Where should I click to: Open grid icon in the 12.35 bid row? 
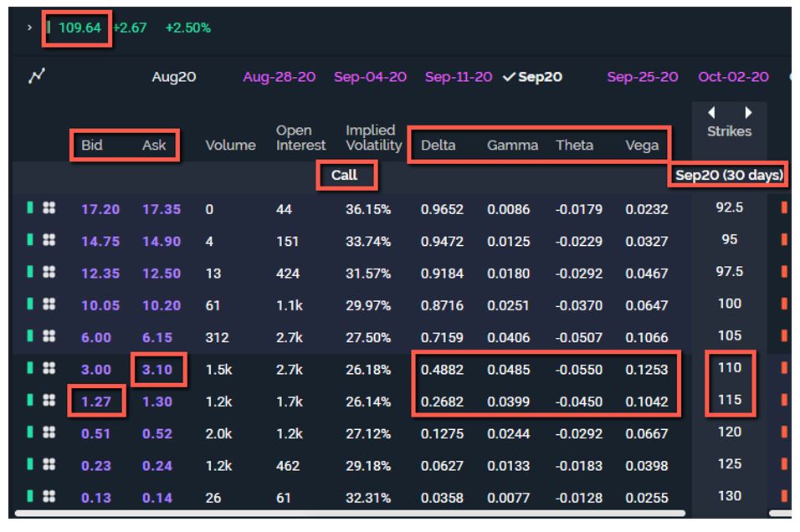click(49, 272)
